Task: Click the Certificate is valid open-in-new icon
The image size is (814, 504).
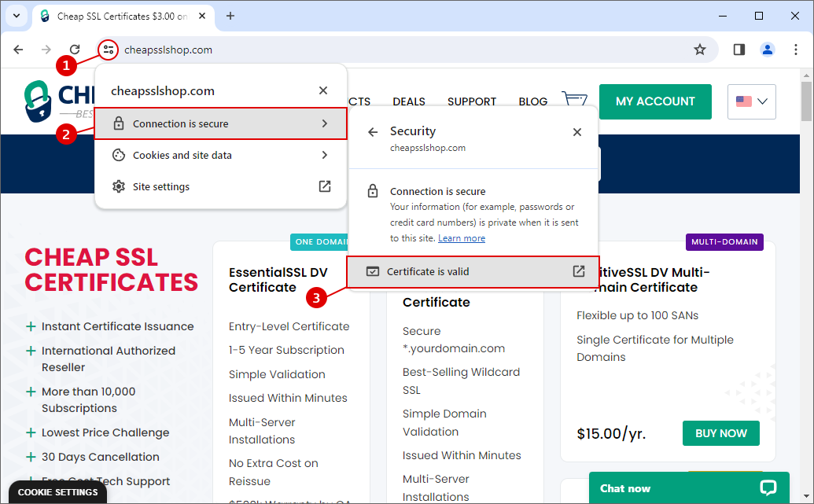Action: tap(578, 271)
